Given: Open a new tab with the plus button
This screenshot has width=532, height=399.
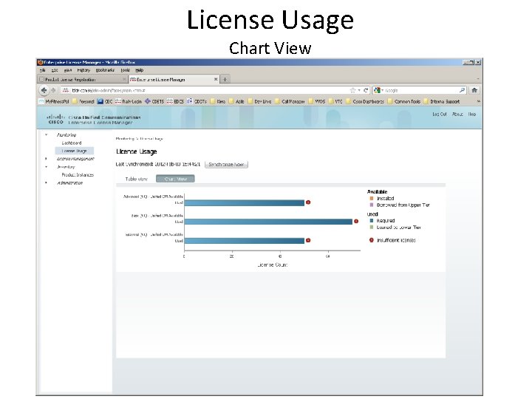Looking at the screenshot, I should click(x=225, y=79).
